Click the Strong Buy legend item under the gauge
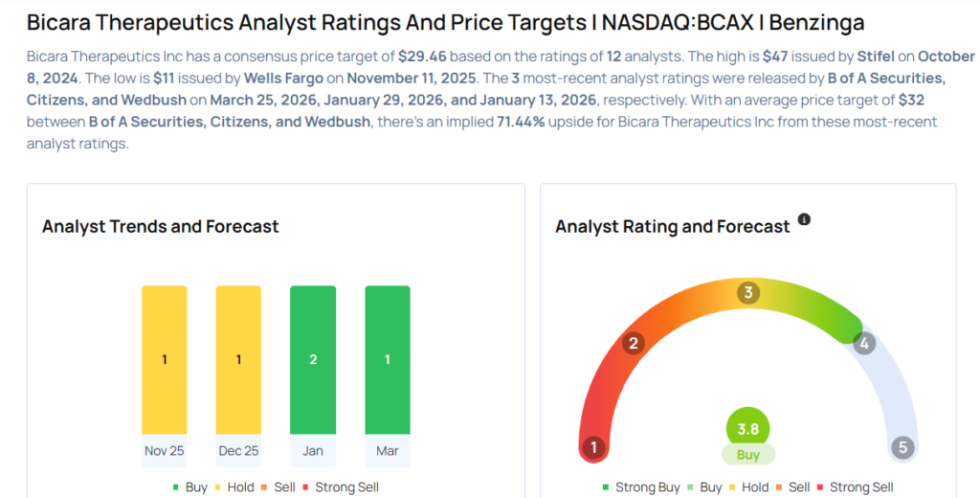Screen dimensions: 980x498 tap(641, 487)
